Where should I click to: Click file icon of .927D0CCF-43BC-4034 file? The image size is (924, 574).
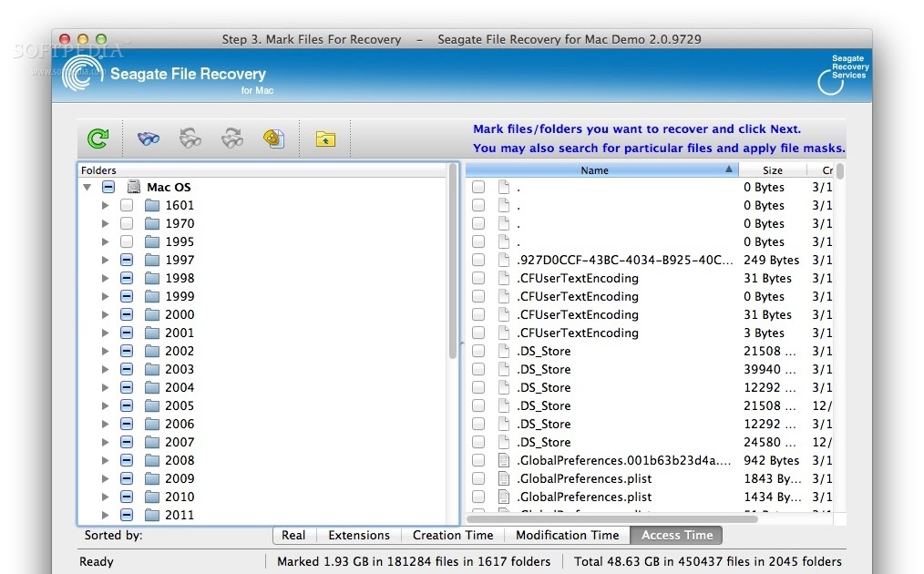click(503, 260)
